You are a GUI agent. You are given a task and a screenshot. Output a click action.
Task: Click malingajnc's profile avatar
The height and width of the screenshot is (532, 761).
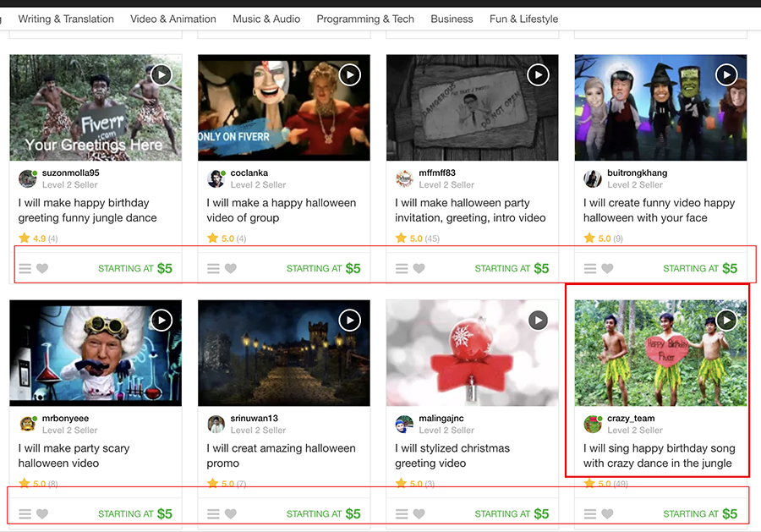tap(404, 425)
